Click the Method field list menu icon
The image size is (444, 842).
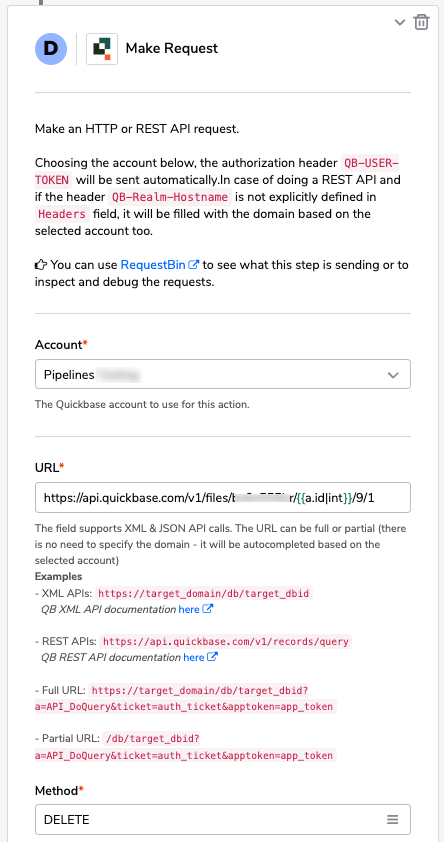[393, 819]
